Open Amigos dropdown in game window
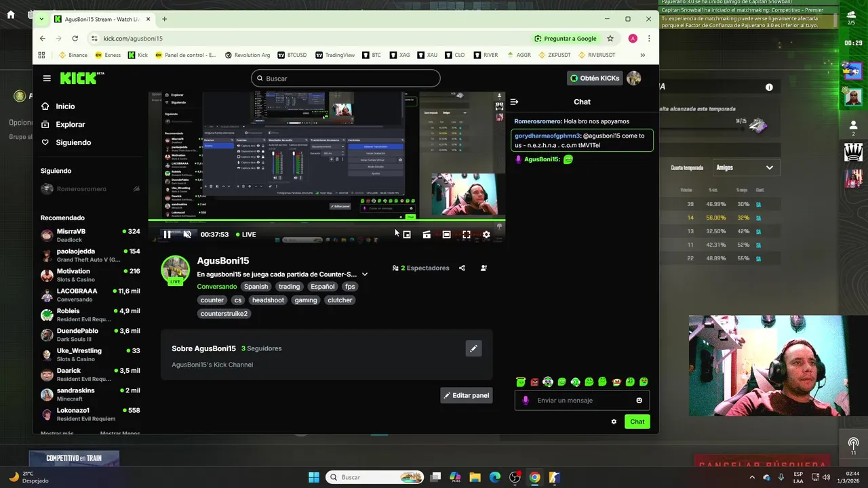Viewport: 868px width, 488px height. pos(745,167)
